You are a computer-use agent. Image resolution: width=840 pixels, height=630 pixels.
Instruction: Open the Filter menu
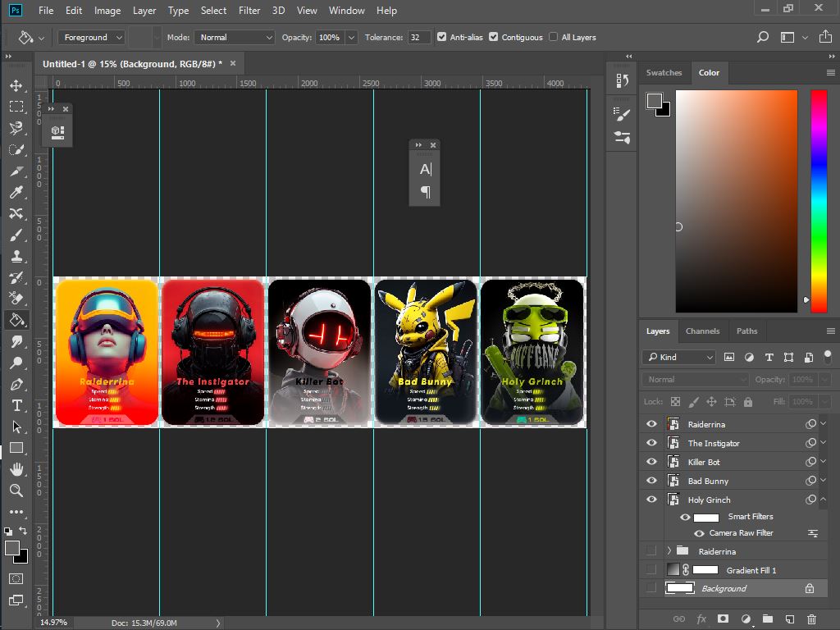coord(249,11)
